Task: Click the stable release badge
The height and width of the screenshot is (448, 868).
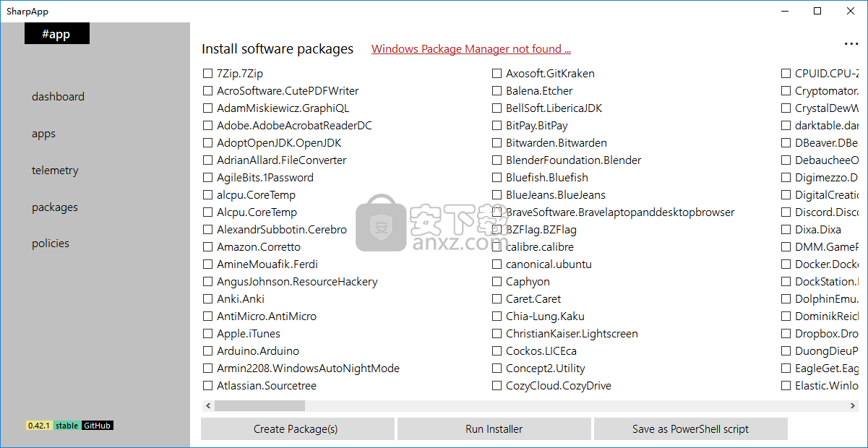Action: (67, 426)
